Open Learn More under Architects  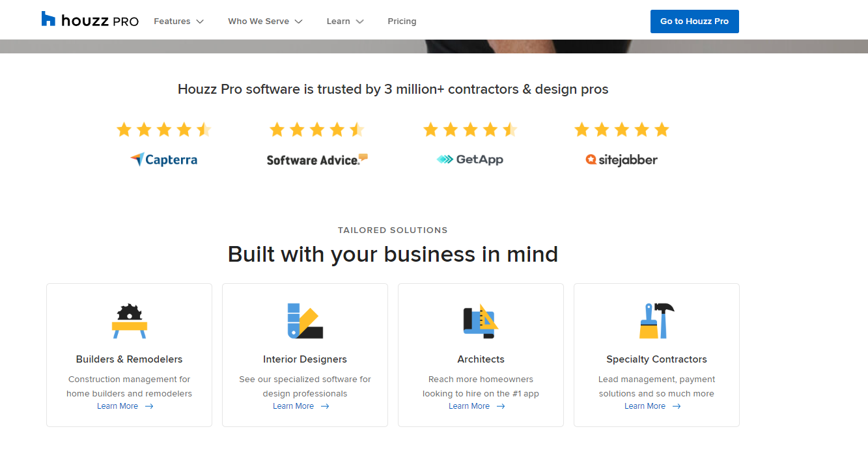point(469,406)
